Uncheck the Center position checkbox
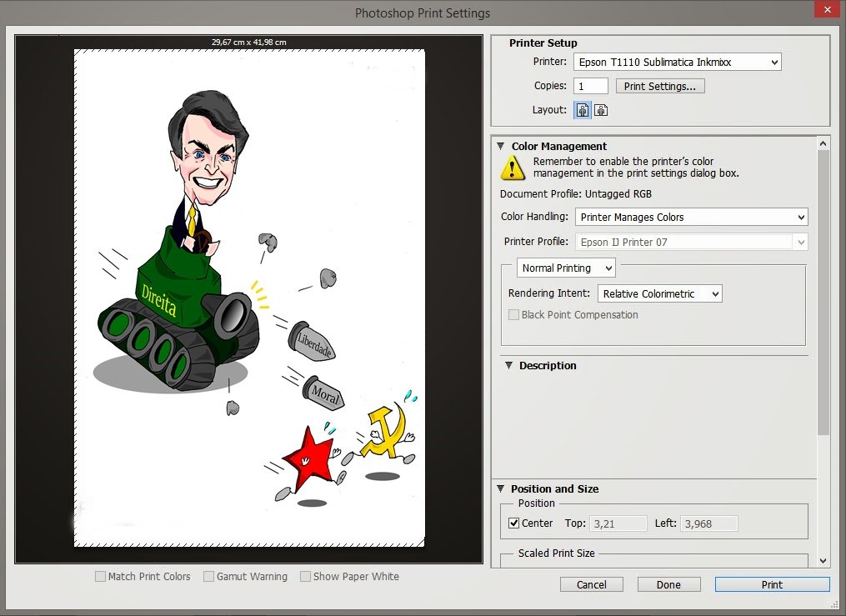Screen dimensions: 846x616 [x=514, y=523]
